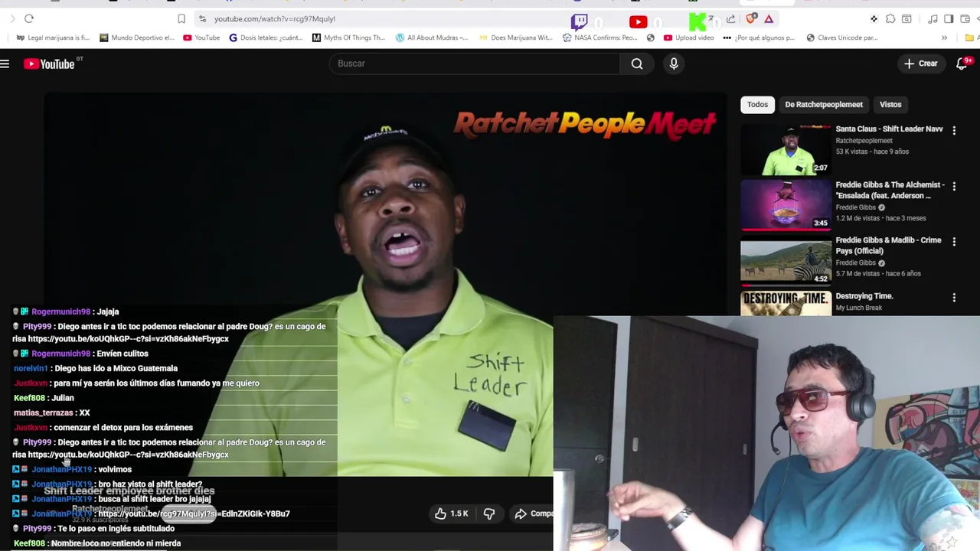Open the music note playlist icon
Screen dimensions: 980x551
point(933,19)
